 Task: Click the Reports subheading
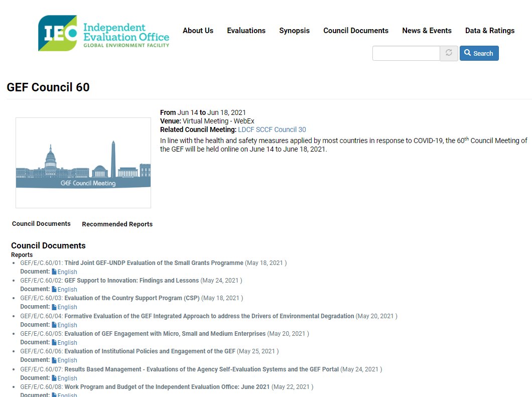pos(22,255)
